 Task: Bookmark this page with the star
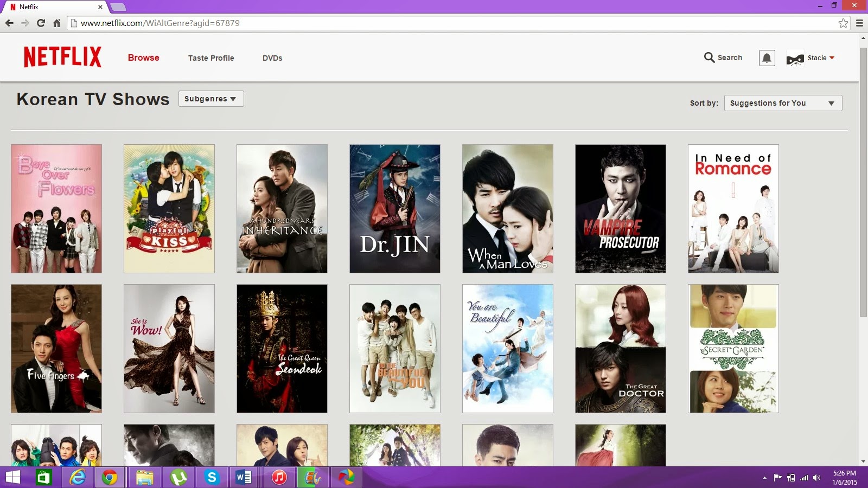pos(843,23)
